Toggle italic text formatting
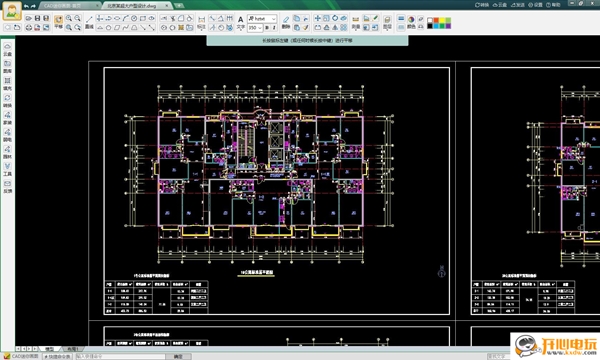 pyautogui.click(x=274, y=28)
